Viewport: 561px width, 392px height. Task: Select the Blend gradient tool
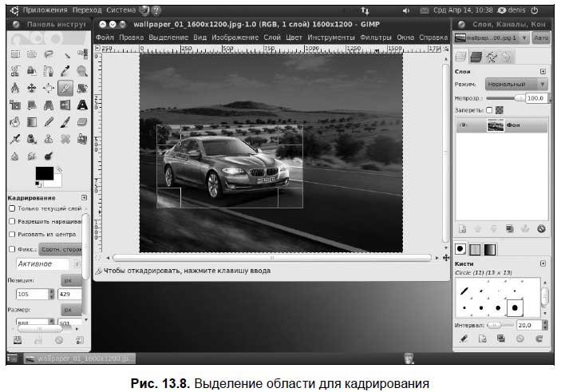[32, 122]
